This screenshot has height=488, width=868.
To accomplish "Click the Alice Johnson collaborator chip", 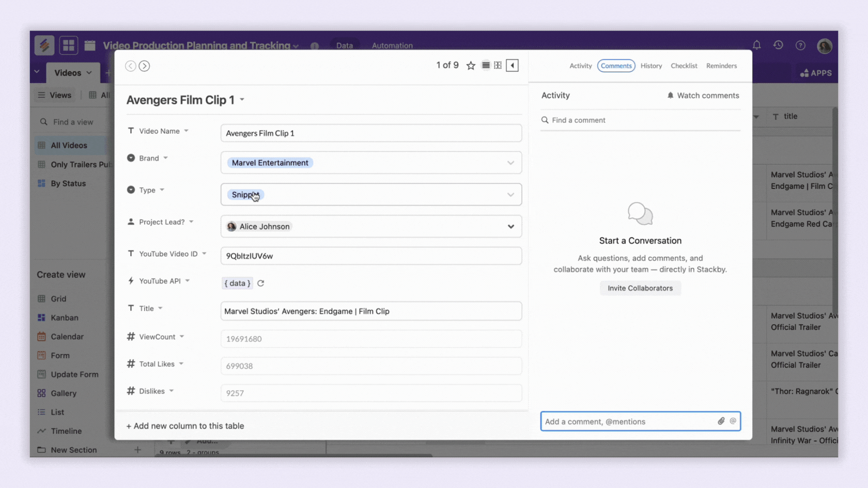I will 259,227.
